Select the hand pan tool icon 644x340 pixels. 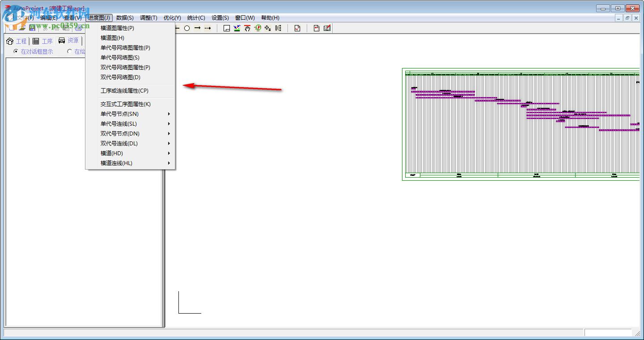tap(247, 28)
